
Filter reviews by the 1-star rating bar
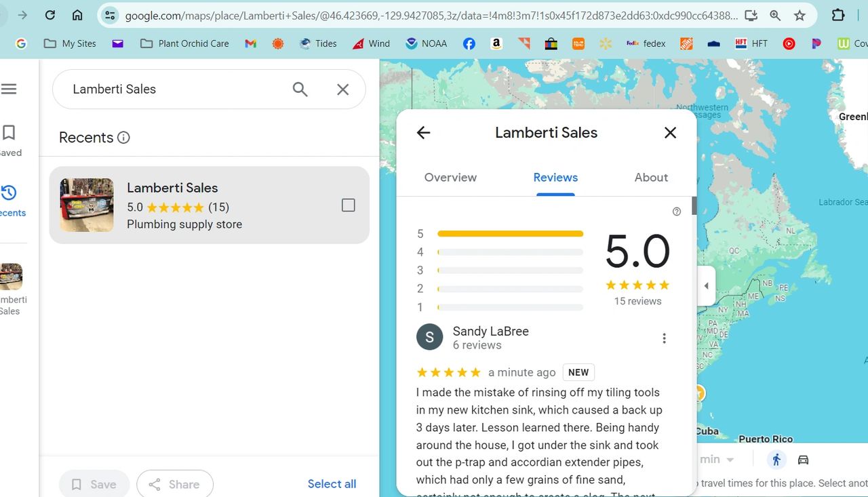(x=500, y=307)
